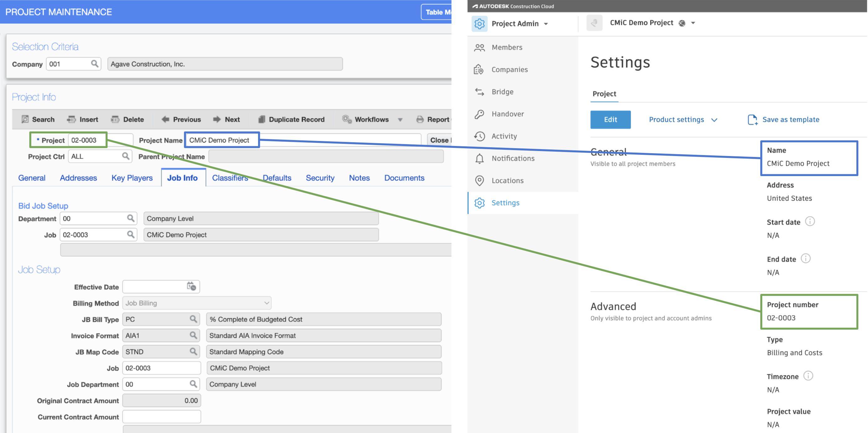The height and width of the screenshot is (433, 868).
Task: Click Insert in the Project Info toolbar
Action: point(82,119)
